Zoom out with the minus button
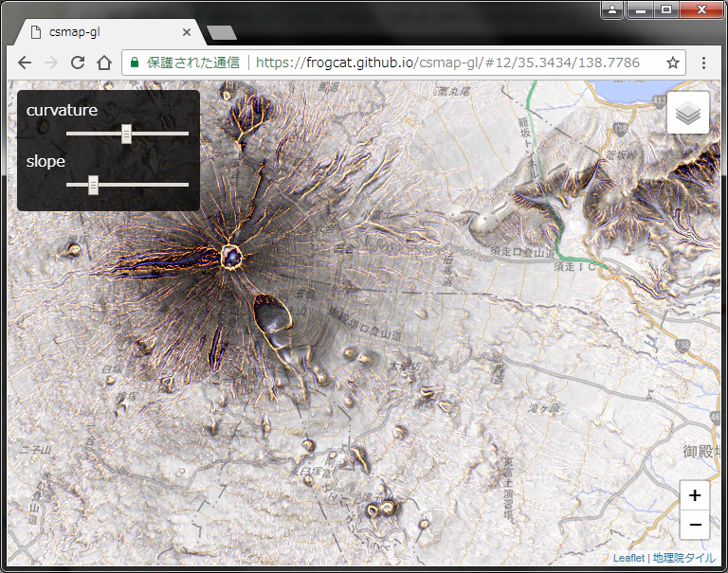The width and height of the screenshot is (728, 573). 695,525
